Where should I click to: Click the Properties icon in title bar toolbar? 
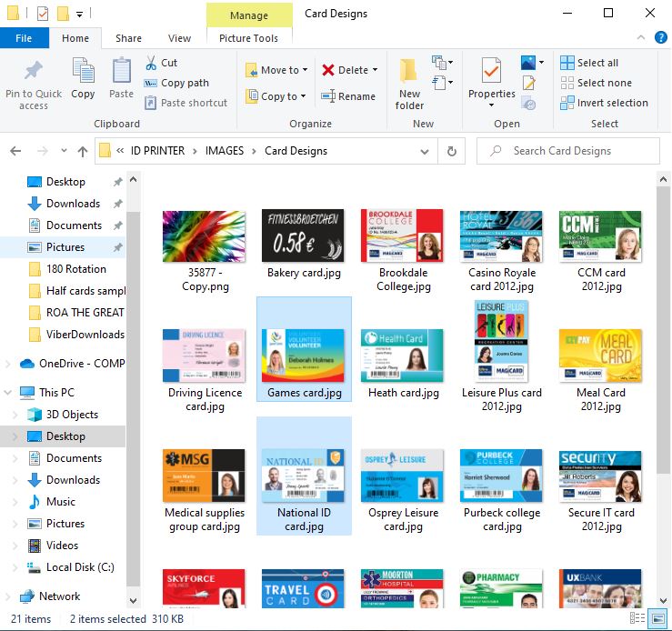pyautogui.click(x=43, y=14)
